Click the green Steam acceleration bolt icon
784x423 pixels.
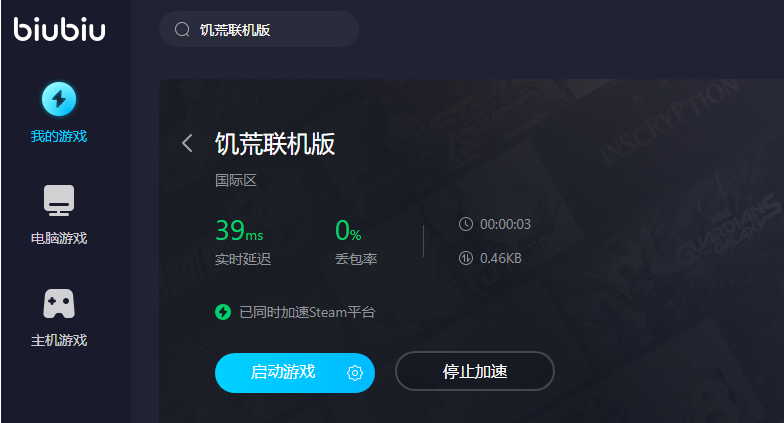point(223,312)
